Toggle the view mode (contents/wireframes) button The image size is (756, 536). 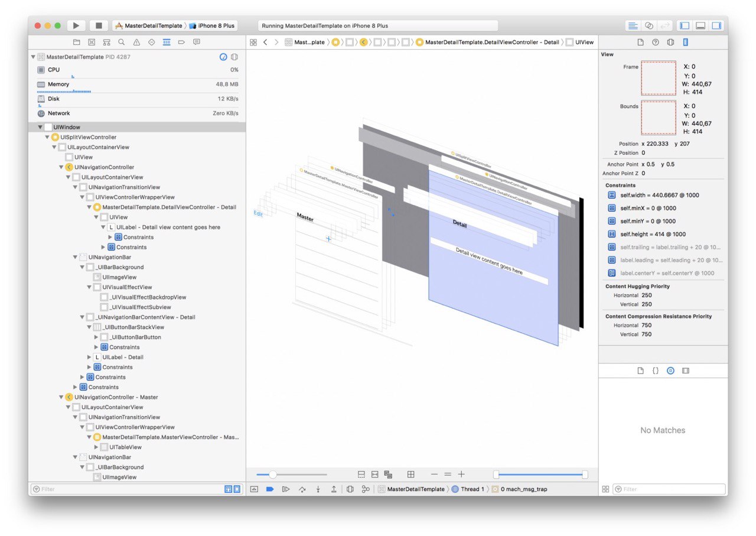pos(388,474)
